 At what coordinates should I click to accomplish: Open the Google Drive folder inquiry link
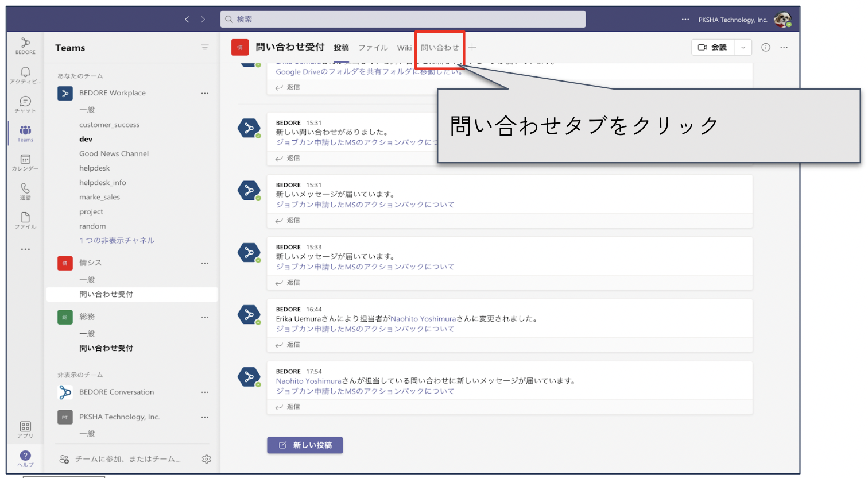coord(370,72)
